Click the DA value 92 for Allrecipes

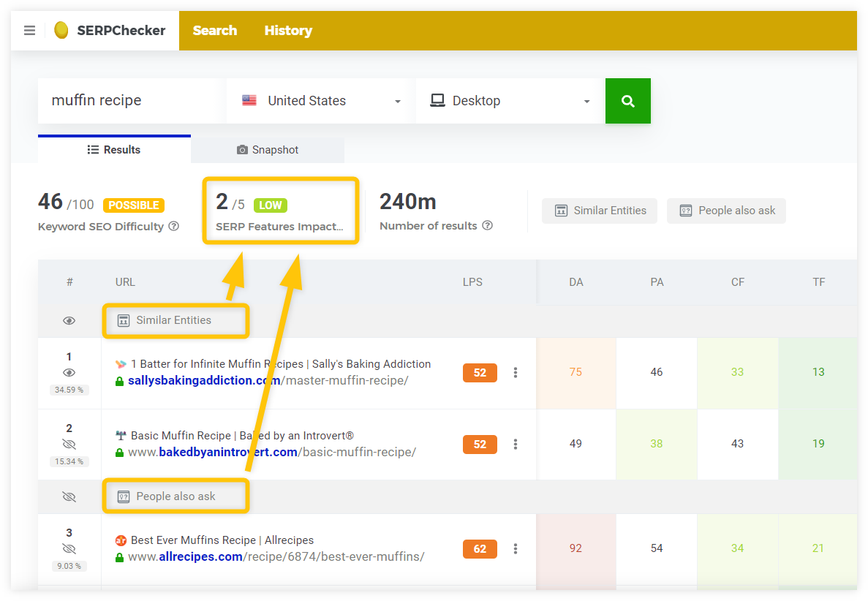(x=575, y=548)
